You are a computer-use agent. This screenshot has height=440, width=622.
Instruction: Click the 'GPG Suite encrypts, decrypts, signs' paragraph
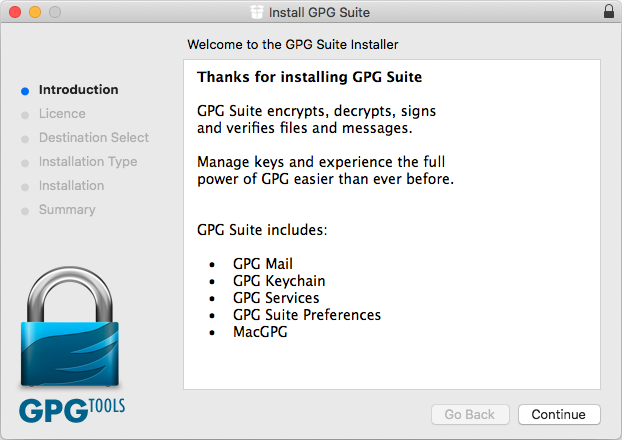coord(317,119)
